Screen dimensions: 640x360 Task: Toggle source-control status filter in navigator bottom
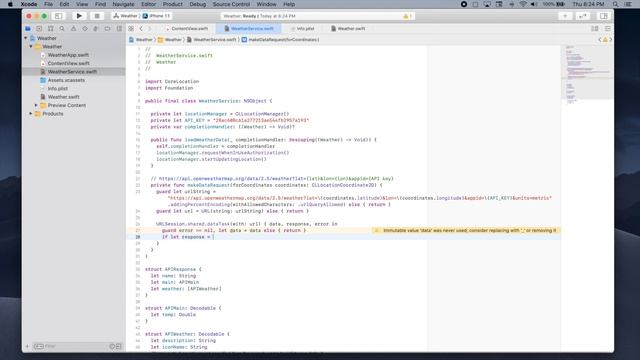coord(118,346)
